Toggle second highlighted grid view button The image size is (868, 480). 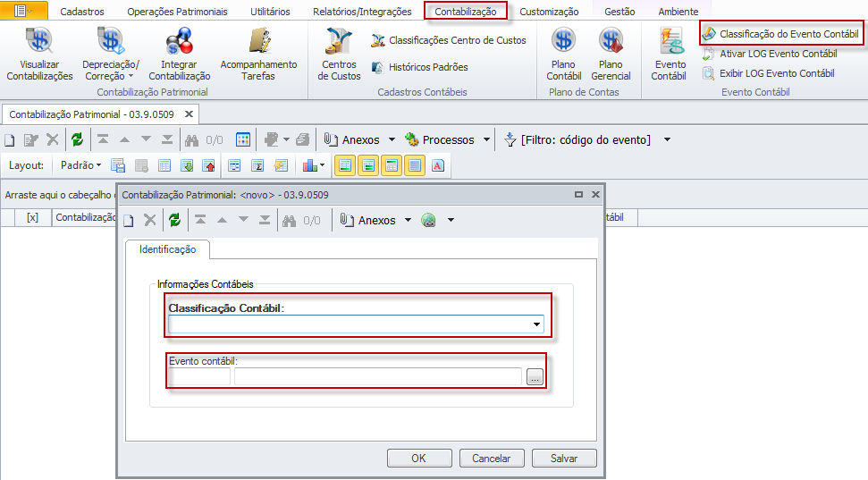pyautogui.click(x=368, y=165)
